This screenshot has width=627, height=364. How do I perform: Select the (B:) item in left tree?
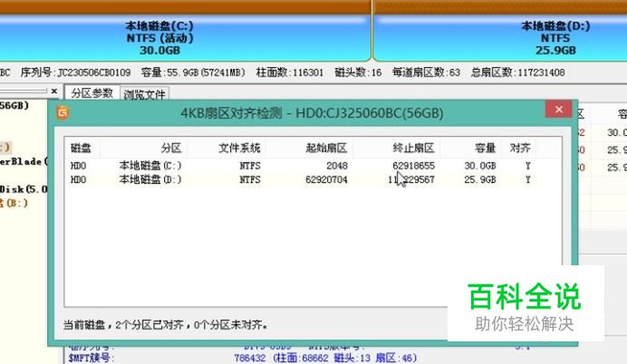point(14,203)
